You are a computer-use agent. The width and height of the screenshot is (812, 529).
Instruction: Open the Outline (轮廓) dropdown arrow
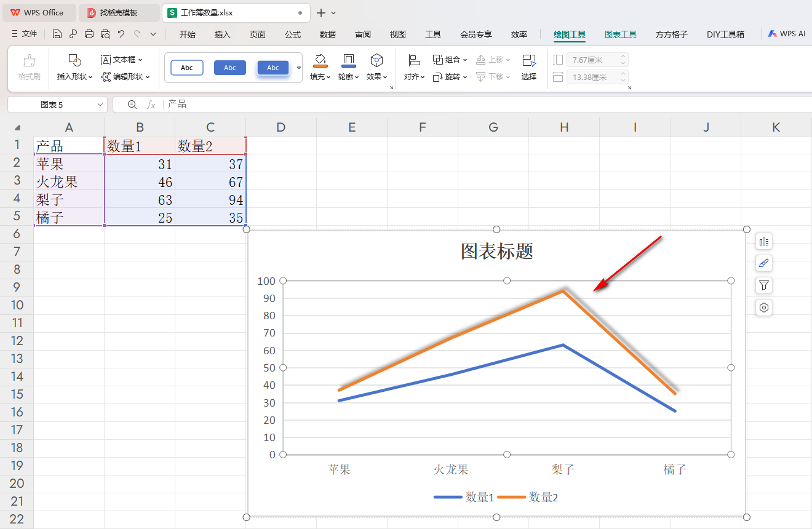[357, 77]
